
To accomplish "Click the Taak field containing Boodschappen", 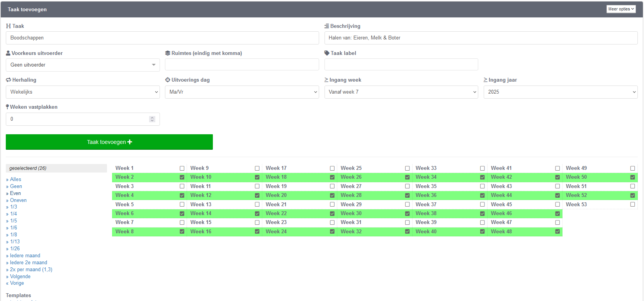I will click(x=162, y=38).
